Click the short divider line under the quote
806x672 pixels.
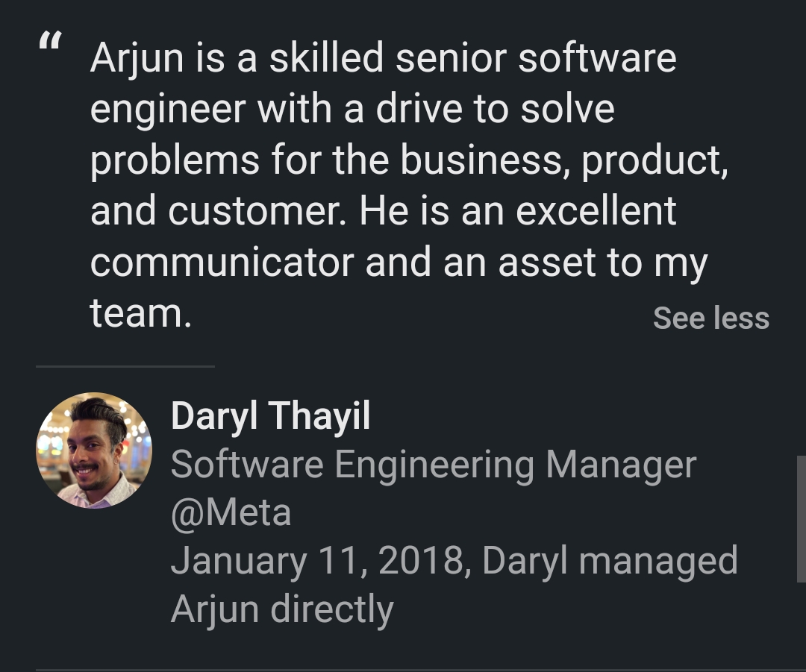[x=125, y=366]
